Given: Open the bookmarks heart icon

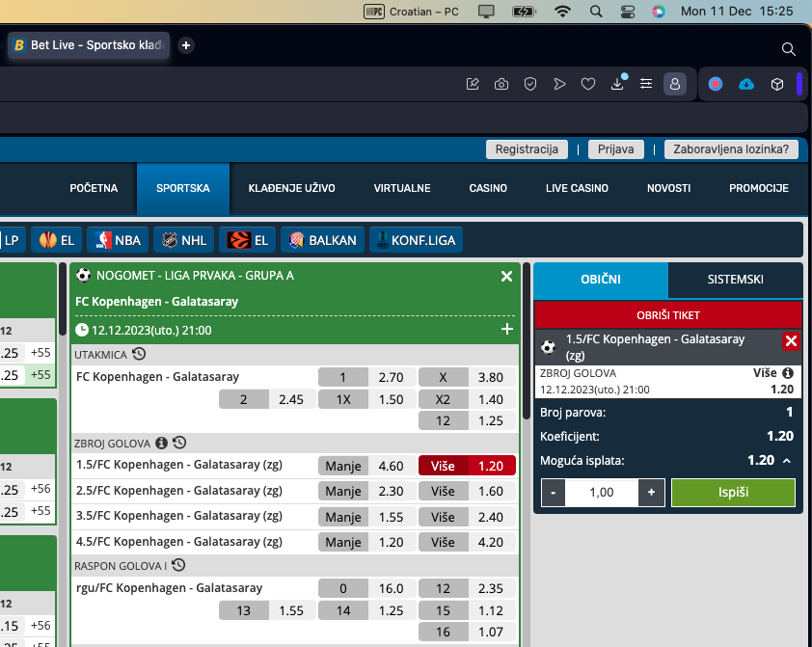Looking at the screenshot, I should [588, 84].
